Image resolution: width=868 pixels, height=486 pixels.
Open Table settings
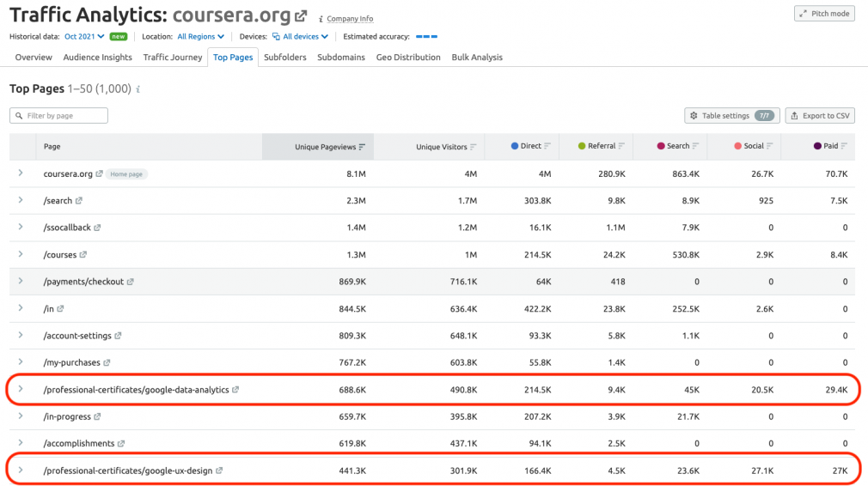pos(732,116)
